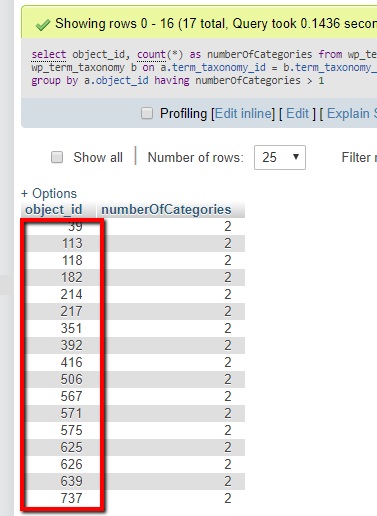Click numberOfCategories value in row 737

(228, 498)
